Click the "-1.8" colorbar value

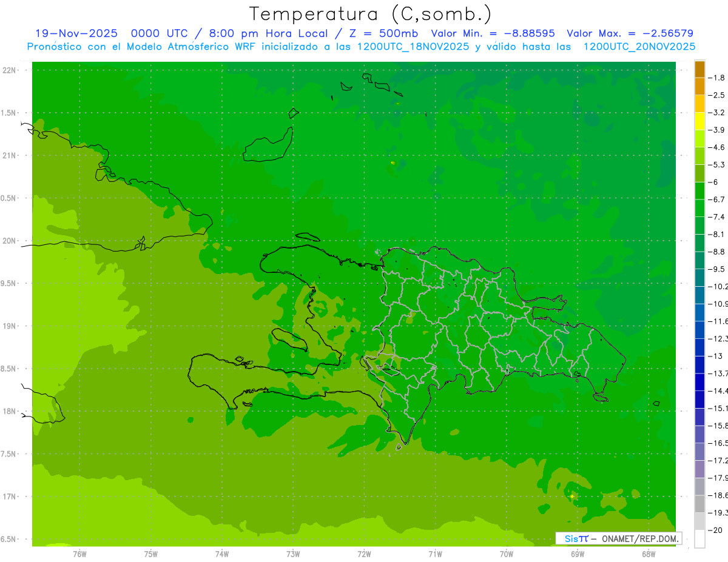pyautogui.click(x=716, y=78)
